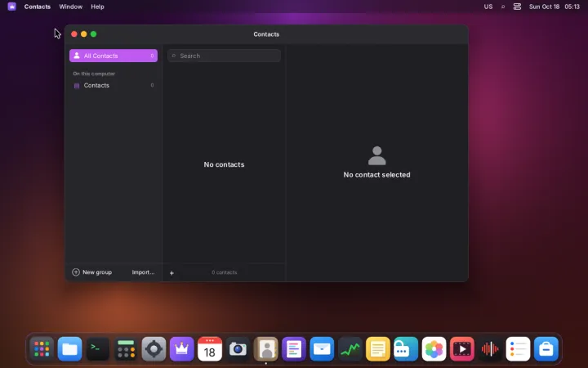This screenshot has height=368, width=588.
Task: Open Calendar icon showing 18
Action: coord(210,349)
